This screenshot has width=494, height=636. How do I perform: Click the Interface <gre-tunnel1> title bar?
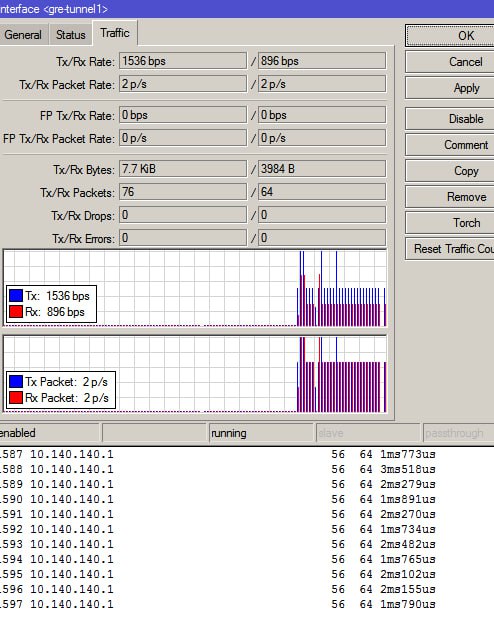tap(247, 9)
